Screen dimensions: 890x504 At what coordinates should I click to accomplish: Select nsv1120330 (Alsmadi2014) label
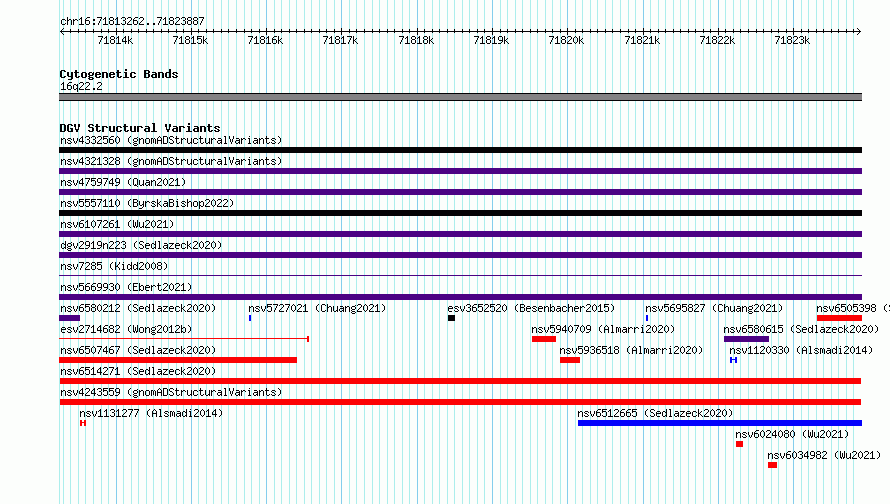coord(801,350)
